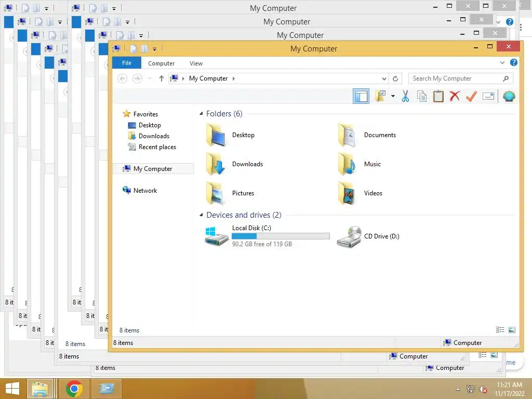Open the Music folder
Screen dimensions: 532x399
[x=360, y=164]
